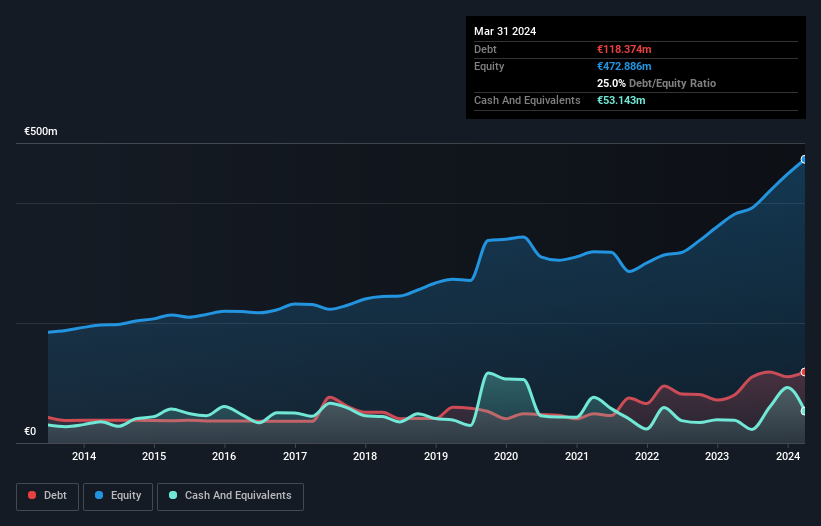Click the teal dot in the Cash legend
Screen dimensions: 821x526
(x=174, y=496)
